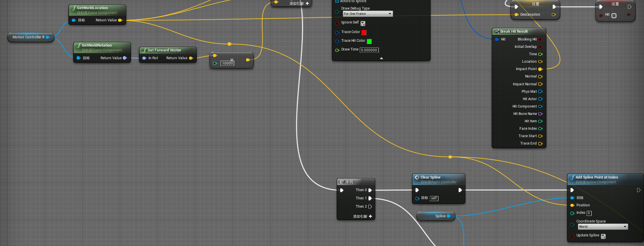Screen dimensions: 644x246
Task: Click the Impact Normal pin label
Action: pyautogui.click(x=525, y=84)
